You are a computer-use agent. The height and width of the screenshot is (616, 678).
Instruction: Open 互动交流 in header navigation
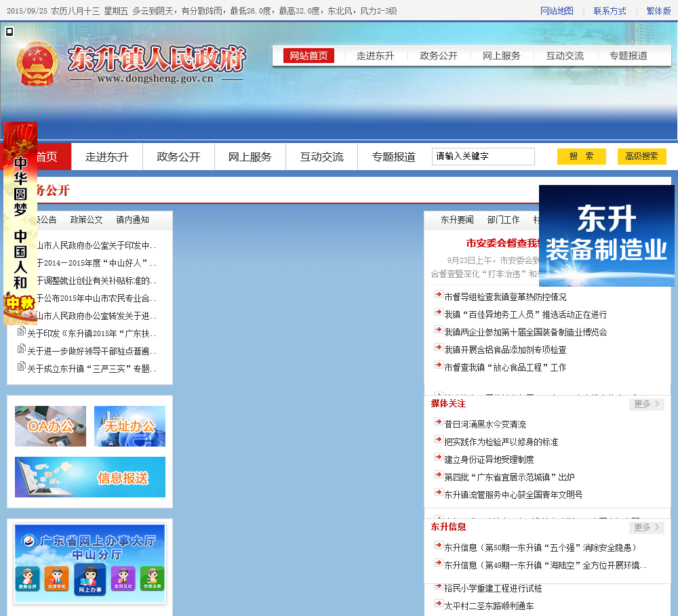click(565, 56)
